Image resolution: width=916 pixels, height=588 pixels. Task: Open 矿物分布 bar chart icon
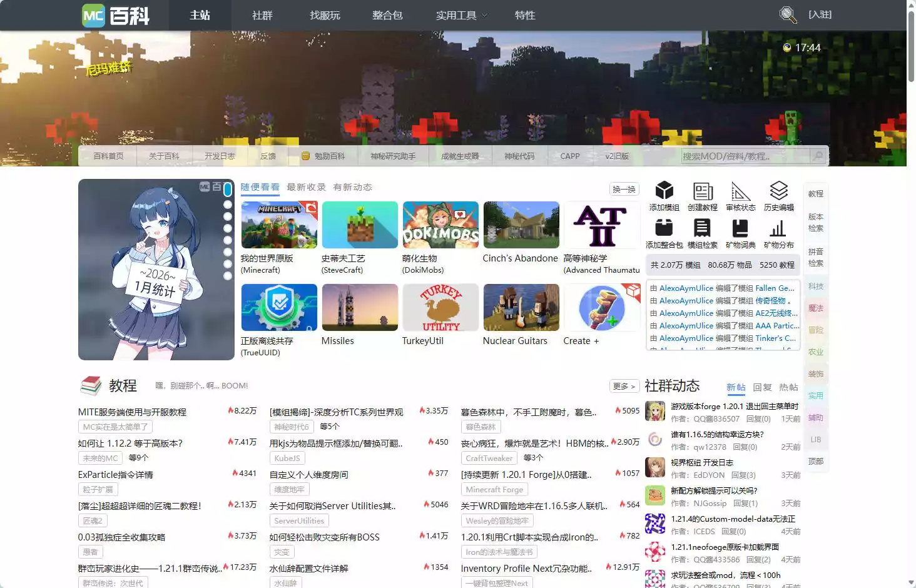(x=778, y=228)
